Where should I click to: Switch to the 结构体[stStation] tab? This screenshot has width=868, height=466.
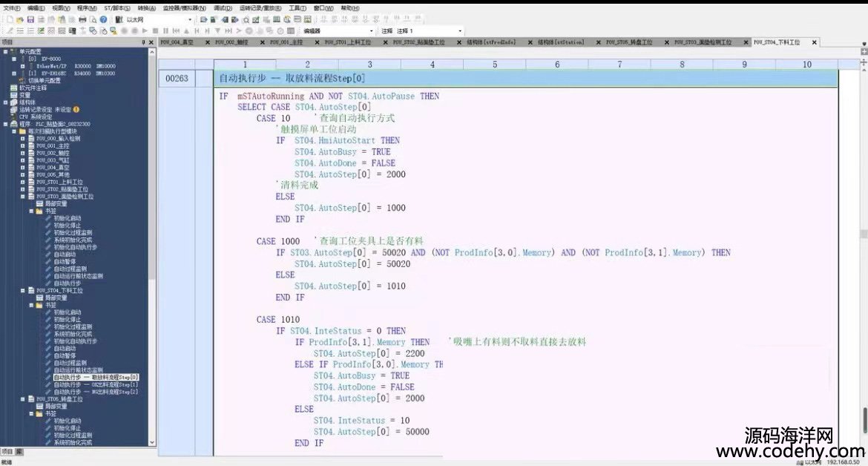point(561,42)
